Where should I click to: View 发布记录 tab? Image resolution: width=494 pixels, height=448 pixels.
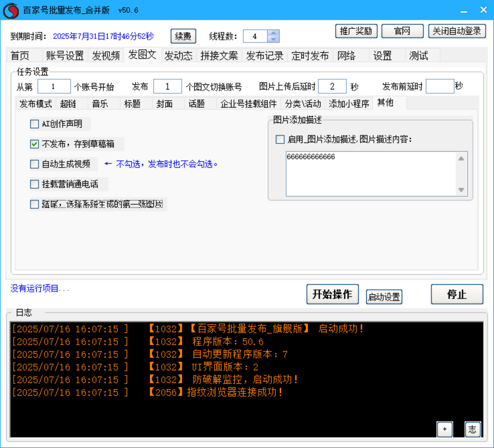[x=265, y=56]
